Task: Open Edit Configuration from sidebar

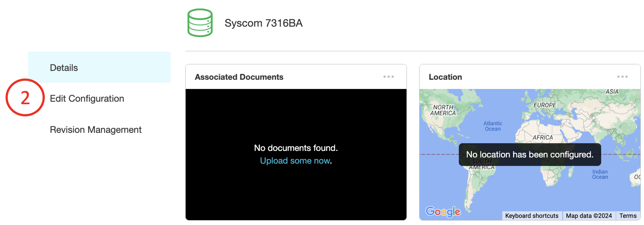Action: pyautogui.click(x=87, y=99)
